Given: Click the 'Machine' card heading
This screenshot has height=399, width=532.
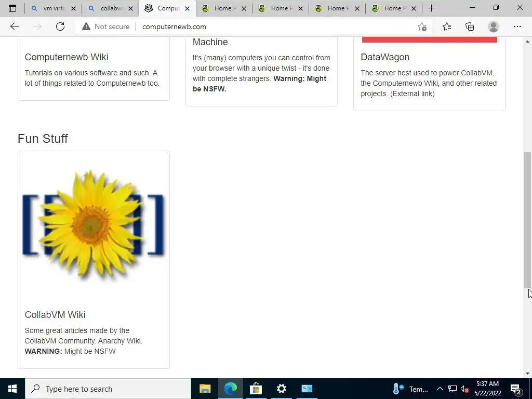Looking at the screenshot, I should (x=210, y=42).
